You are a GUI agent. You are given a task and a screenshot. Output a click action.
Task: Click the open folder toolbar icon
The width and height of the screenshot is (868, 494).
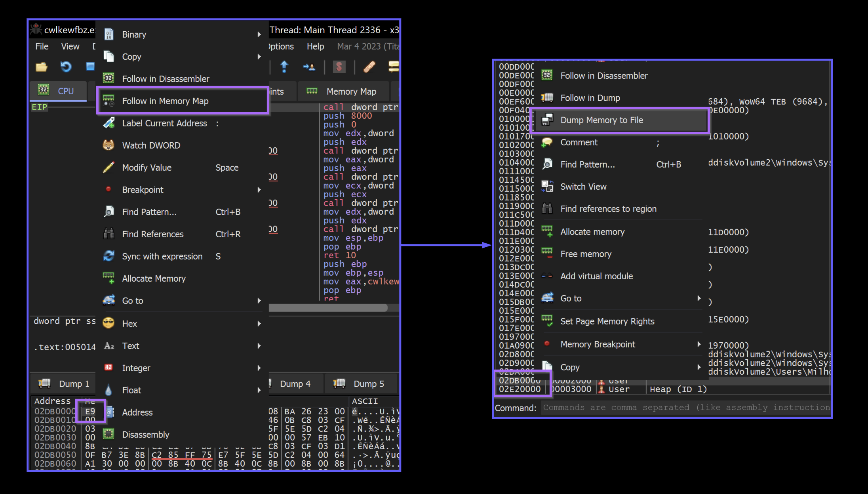coord(42,67)
